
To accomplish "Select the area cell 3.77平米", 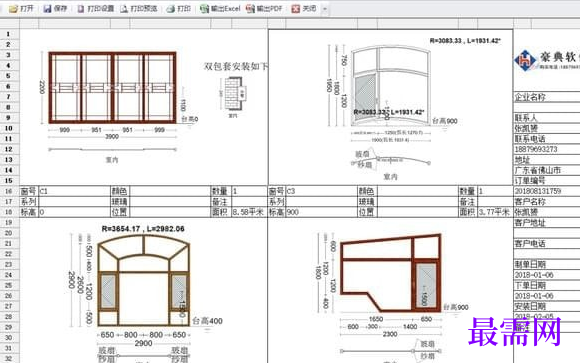I will pos(495,212).
